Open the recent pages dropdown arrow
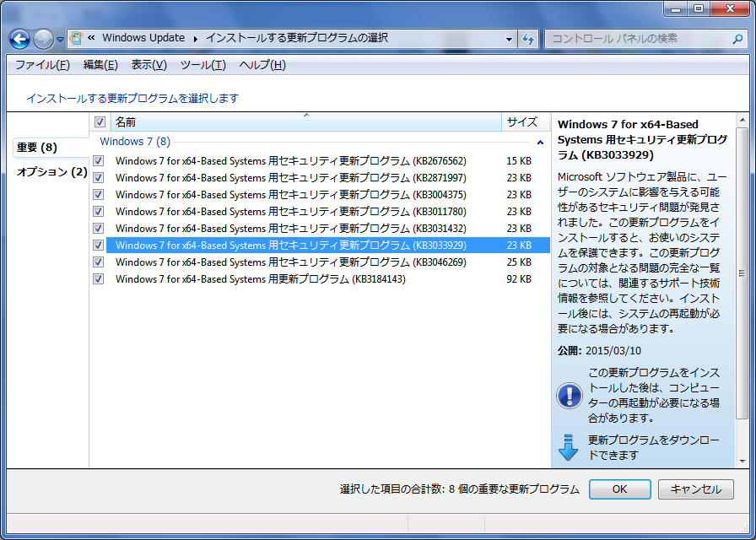The height and width of the screenshot is (540, 756). pos(61,40)
